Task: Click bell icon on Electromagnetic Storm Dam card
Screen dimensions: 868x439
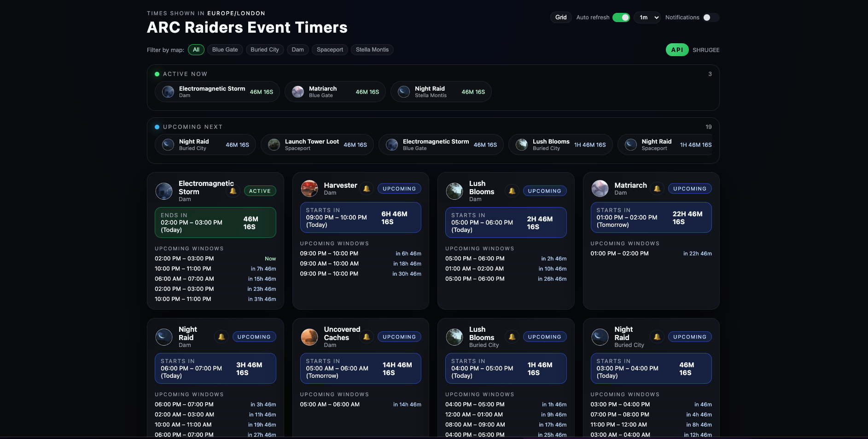Action: tap(233, 191)
